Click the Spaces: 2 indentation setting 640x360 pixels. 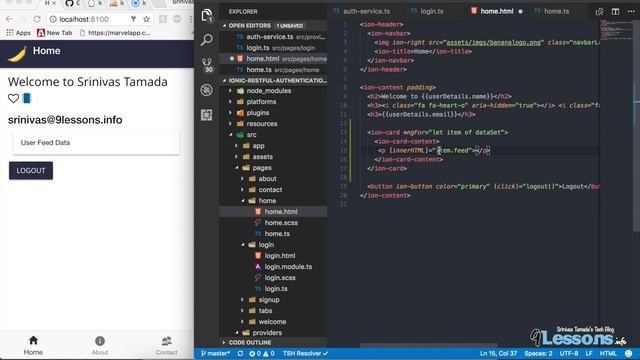(538, 353)
